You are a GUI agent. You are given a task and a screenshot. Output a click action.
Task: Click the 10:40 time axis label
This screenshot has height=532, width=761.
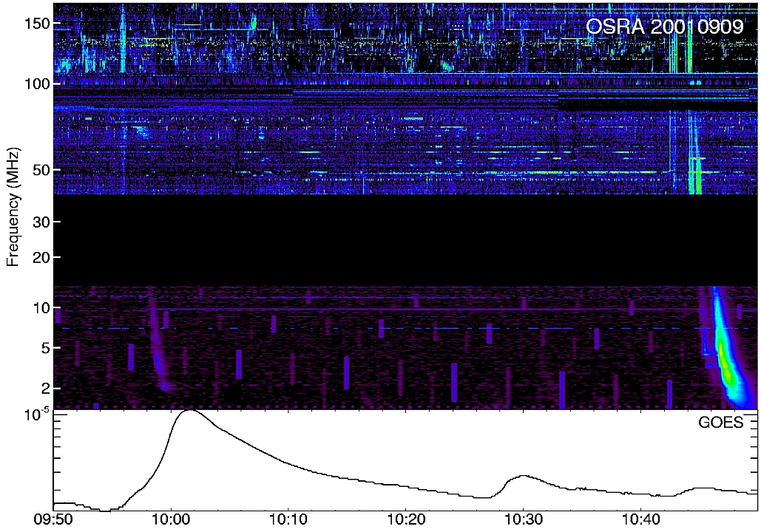click(640, 520)
